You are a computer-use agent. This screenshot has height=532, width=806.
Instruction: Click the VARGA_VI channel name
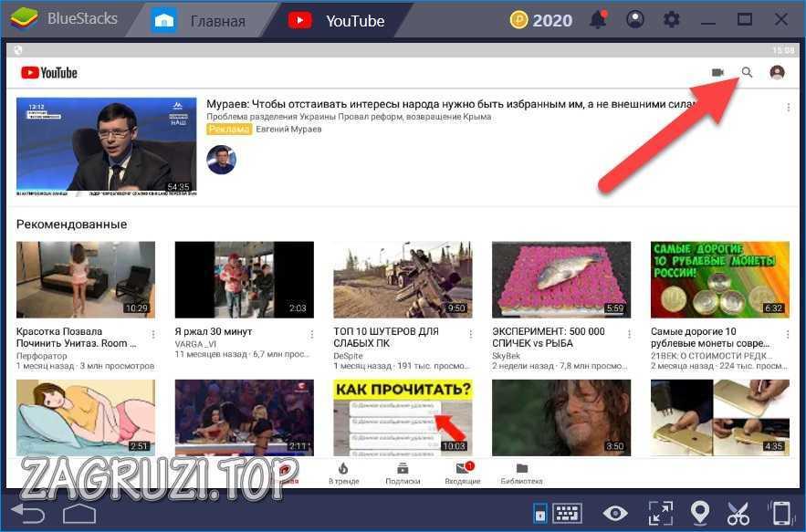point(196,344)
